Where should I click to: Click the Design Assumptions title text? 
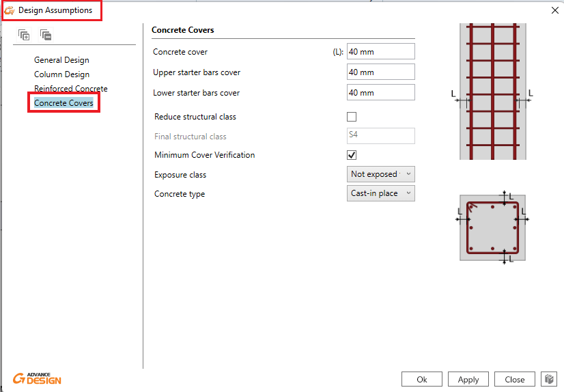tap(55, 10)
